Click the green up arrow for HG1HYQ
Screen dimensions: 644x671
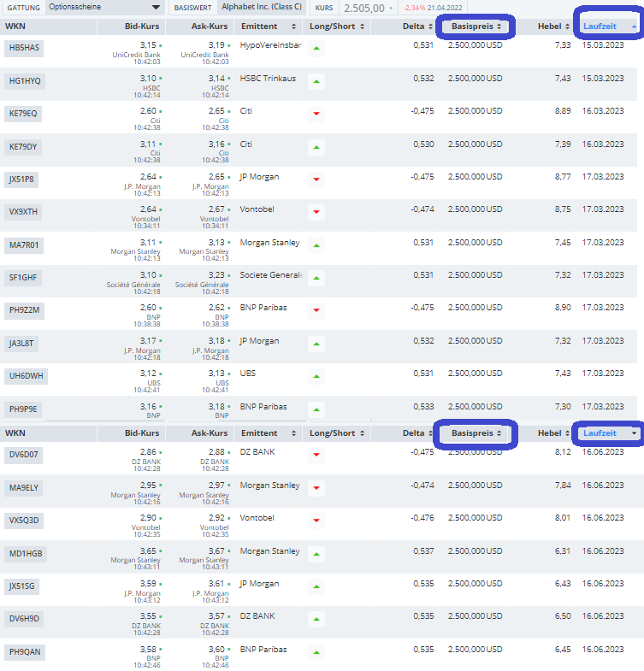point(316,81)
